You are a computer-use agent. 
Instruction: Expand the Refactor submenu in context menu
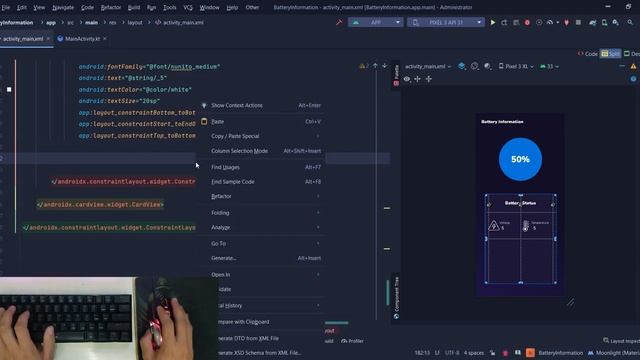[x=261, y=196]
